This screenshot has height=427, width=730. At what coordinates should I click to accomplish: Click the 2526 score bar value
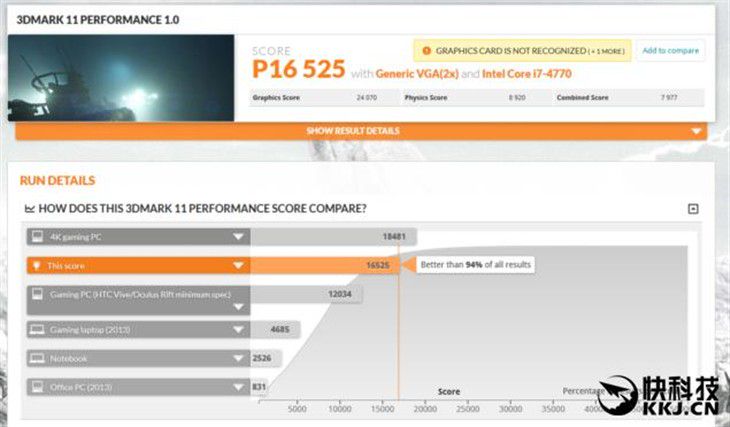pyautogui.click(x=262, y=358)
